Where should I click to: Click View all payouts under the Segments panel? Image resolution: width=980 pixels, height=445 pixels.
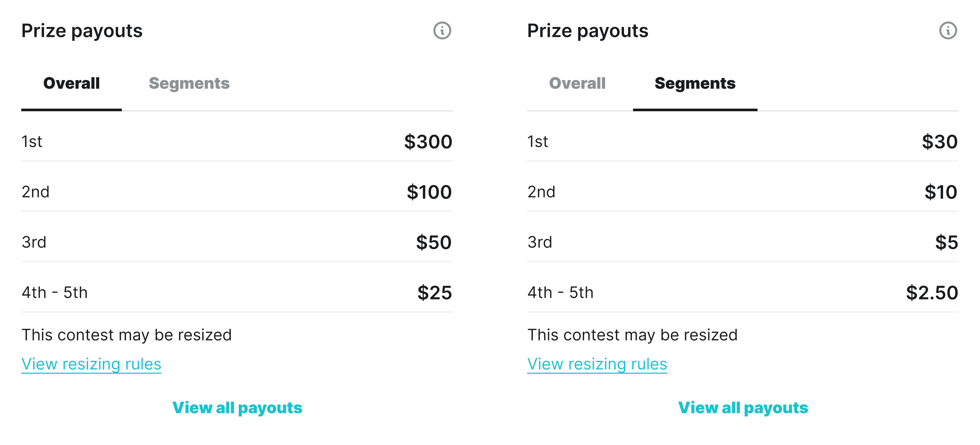tap(743, 408)
